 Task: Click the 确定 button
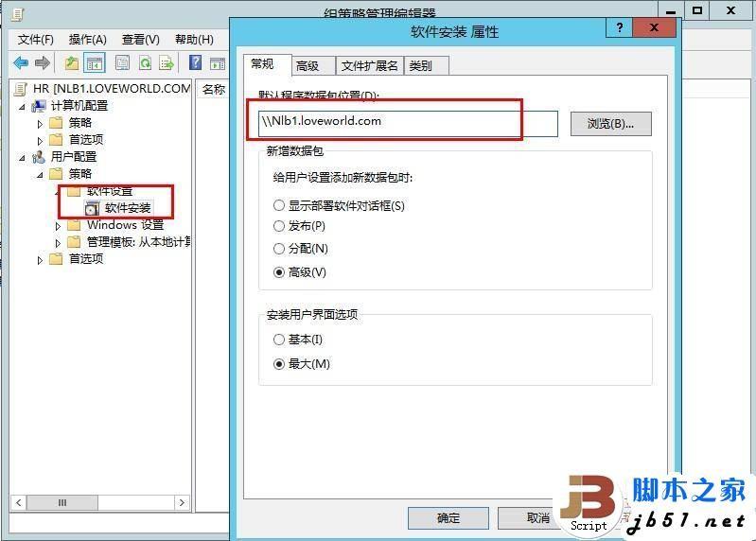[448, 518]
